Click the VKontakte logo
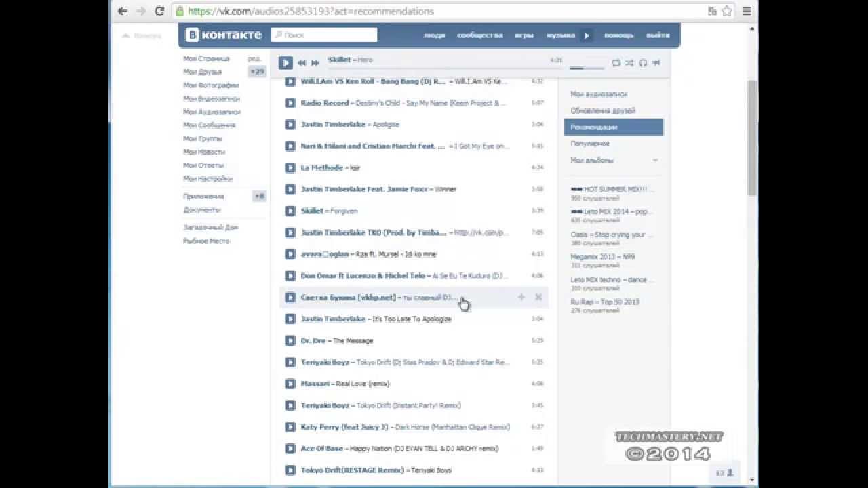Viewport: 868px width, 488px height. click(x=223, y=35)
